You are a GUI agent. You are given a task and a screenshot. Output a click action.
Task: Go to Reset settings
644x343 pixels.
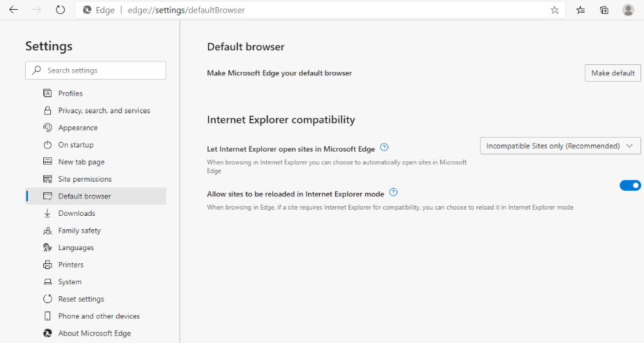coord(95,298)
